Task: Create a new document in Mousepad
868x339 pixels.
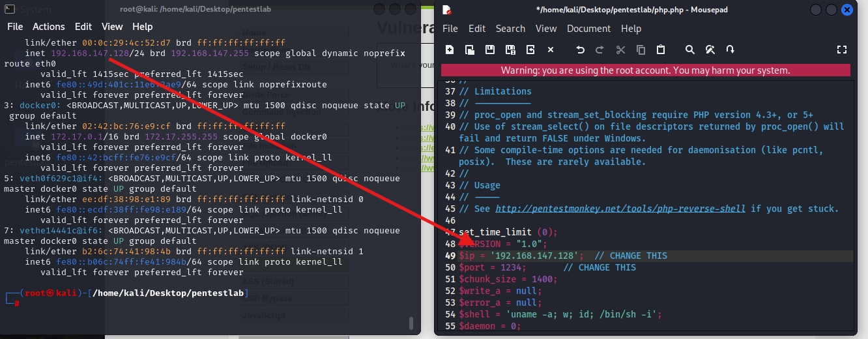Action: tap(450, 50)
